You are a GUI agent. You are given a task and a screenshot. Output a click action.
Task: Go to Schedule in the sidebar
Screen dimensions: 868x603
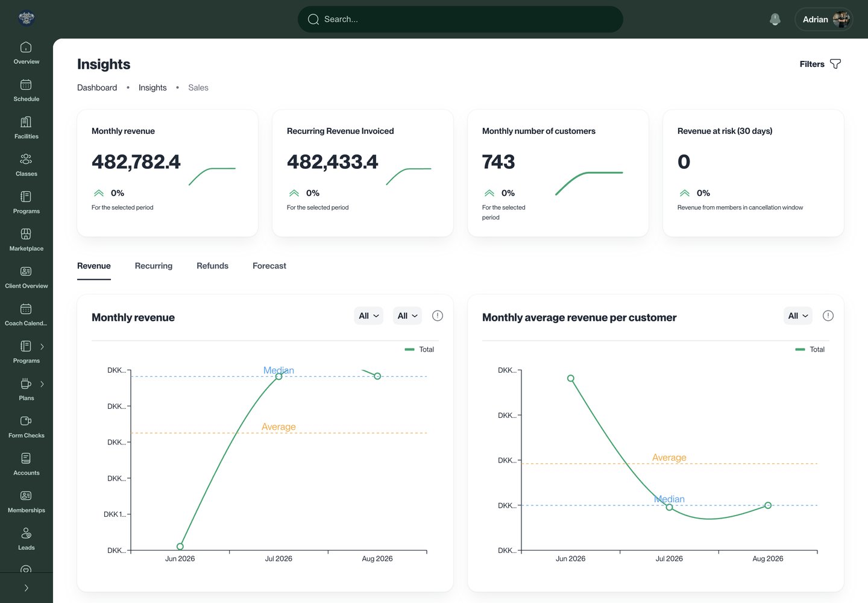coord(26,90)
